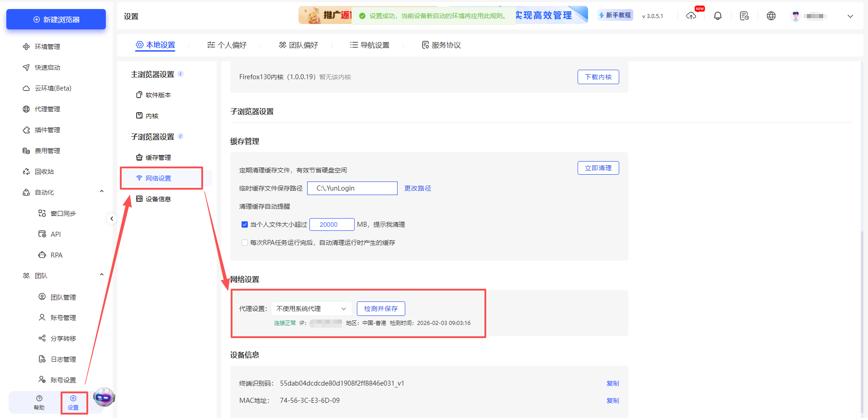
Task: Collapse the 团队 sidebar group
Action: [101, 274]
